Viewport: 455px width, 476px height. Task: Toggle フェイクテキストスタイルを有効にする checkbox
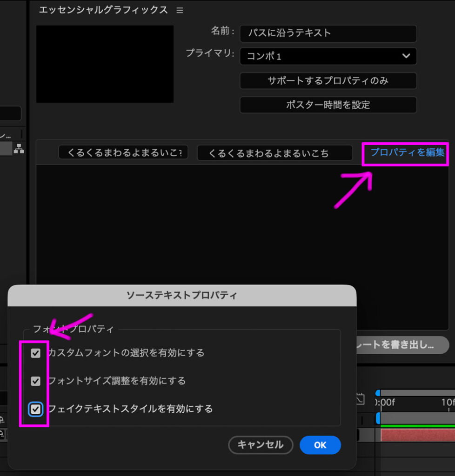tap(35, 409)
